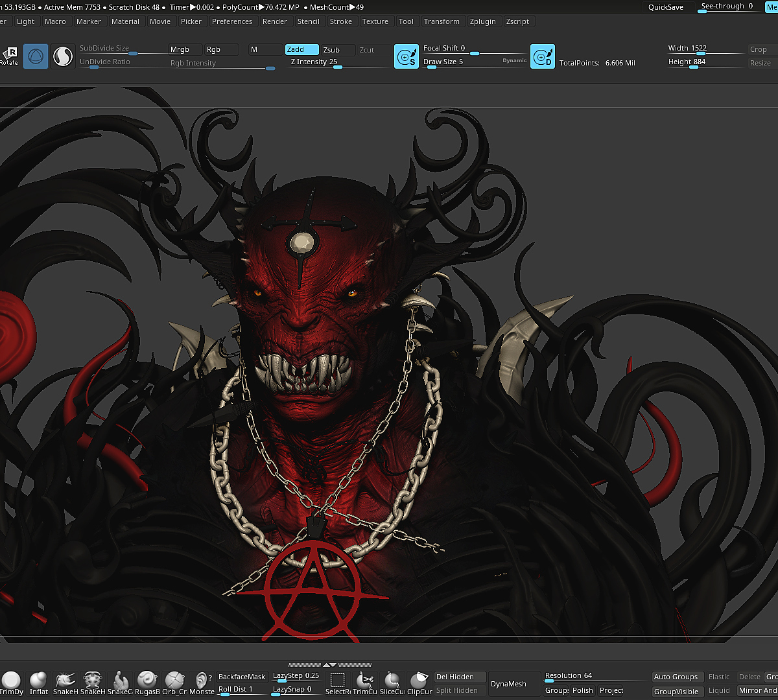This screenshot has width=778, height=700.
Task: Click the Project button
Action: pyautogui.click(x=611, y=690)
